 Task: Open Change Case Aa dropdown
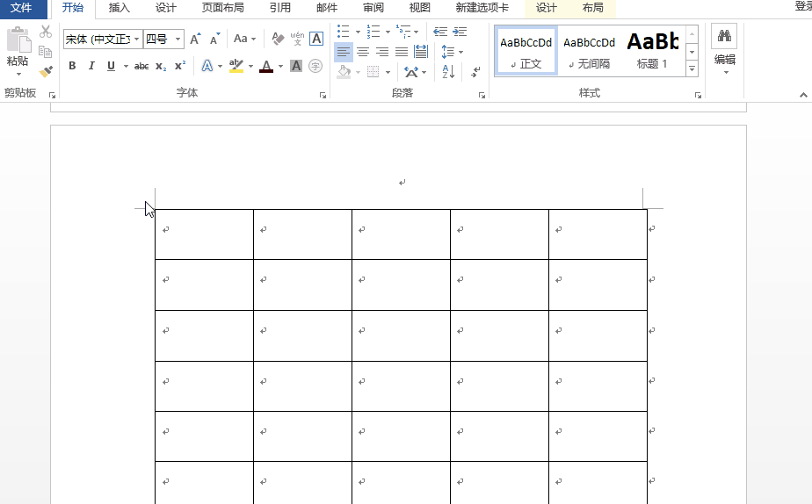pyautogui.click(x=244, y=39)
